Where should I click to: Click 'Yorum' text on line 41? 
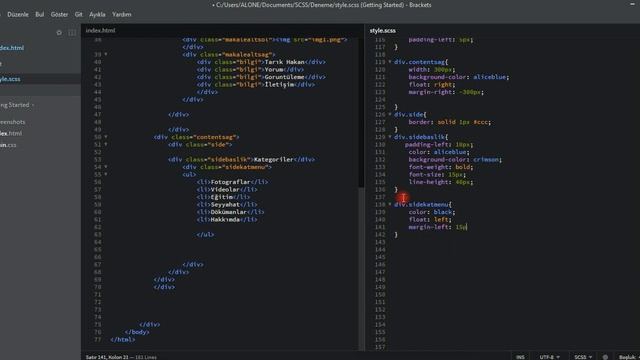(x=273, y=70)
